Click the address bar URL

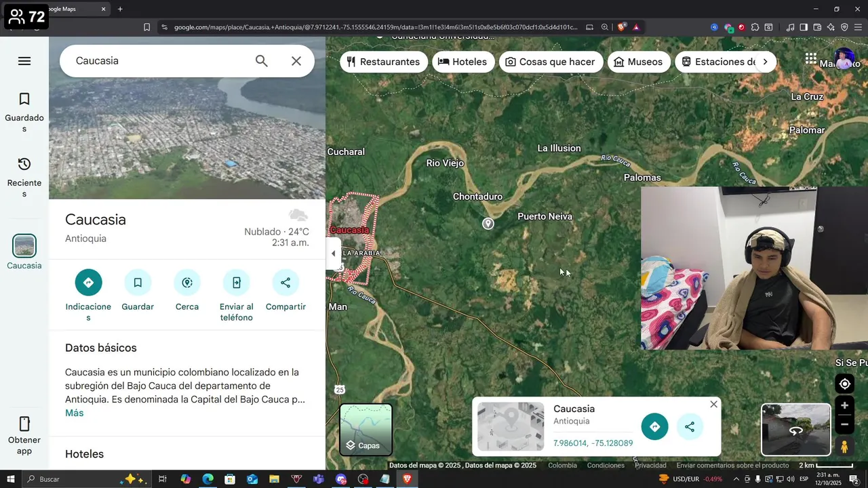click(x=376, y=27)
